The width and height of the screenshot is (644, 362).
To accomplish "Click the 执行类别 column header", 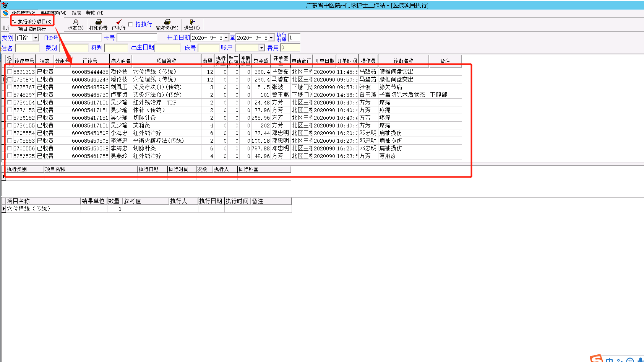I will coord(25,169).
